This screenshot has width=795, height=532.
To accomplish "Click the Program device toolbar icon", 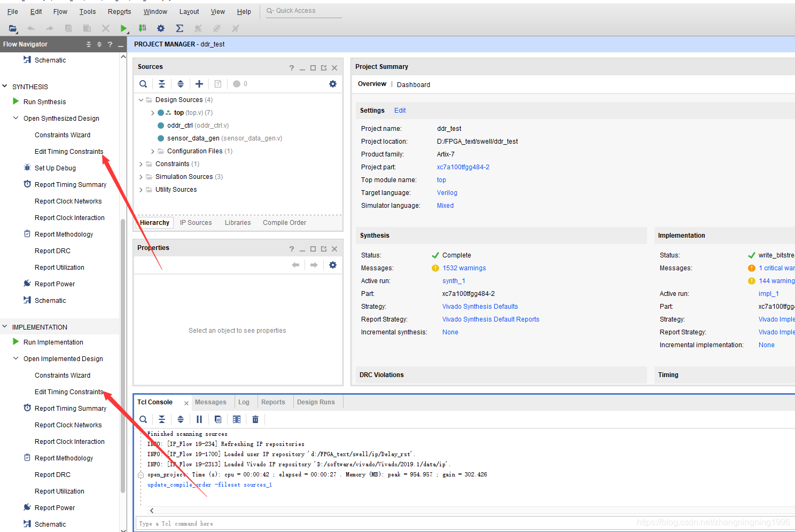I will [142, 28].
